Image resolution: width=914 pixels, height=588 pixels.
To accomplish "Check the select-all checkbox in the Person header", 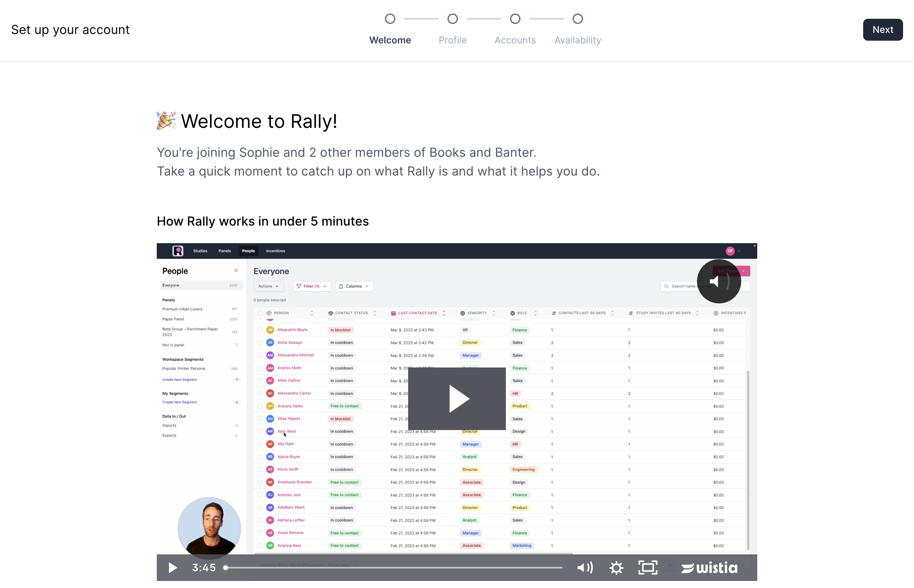I will click(x=260, y=313).
